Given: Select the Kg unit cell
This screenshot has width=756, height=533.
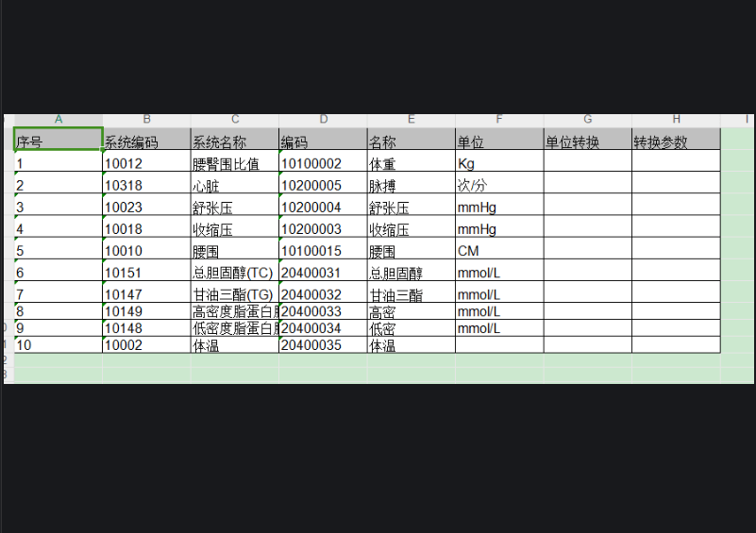Looking at the screenshot, I should (x=499, y=163).
